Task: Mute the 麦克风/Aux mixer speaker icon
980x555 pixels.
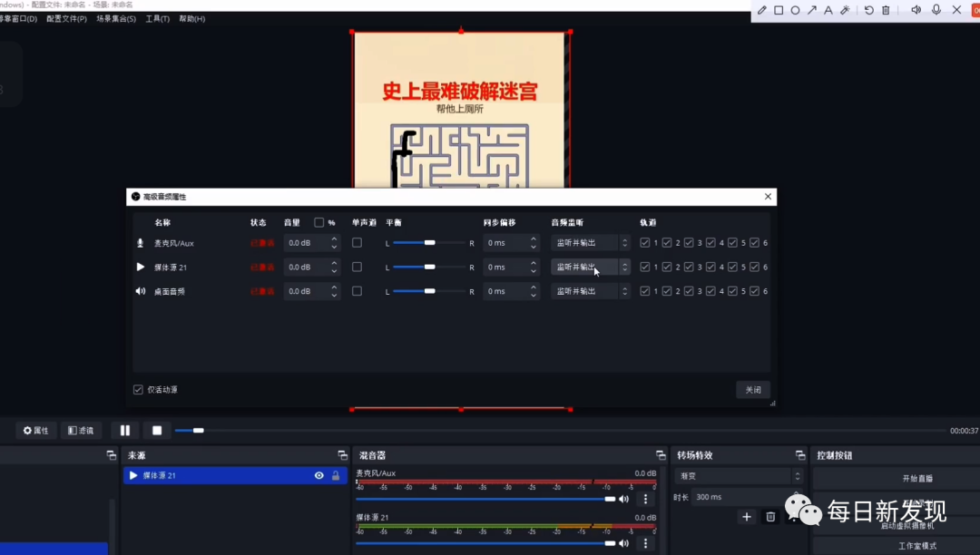Action: pos(623,499)
